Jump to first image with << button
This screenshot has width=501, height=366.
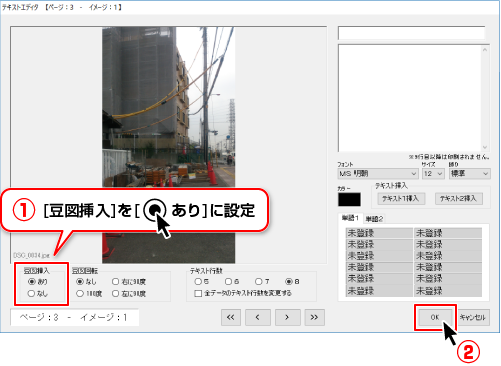click(x=231, y=317)
